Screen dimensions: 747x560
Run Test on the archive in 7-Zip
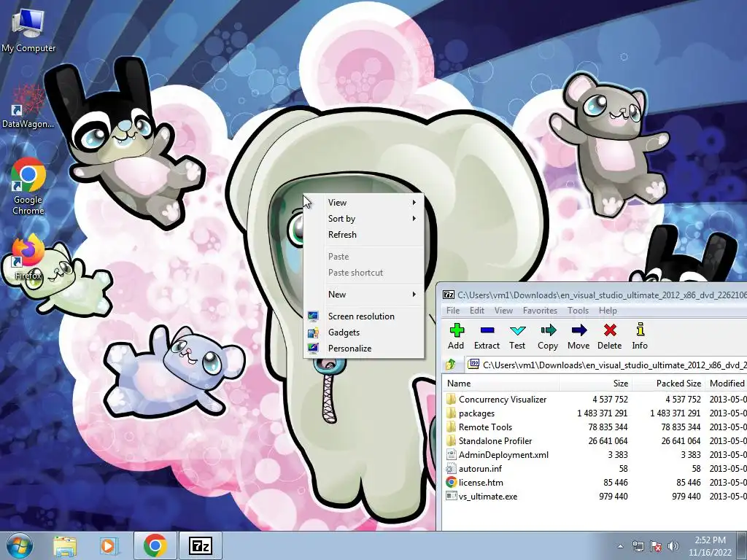point(517,336)
